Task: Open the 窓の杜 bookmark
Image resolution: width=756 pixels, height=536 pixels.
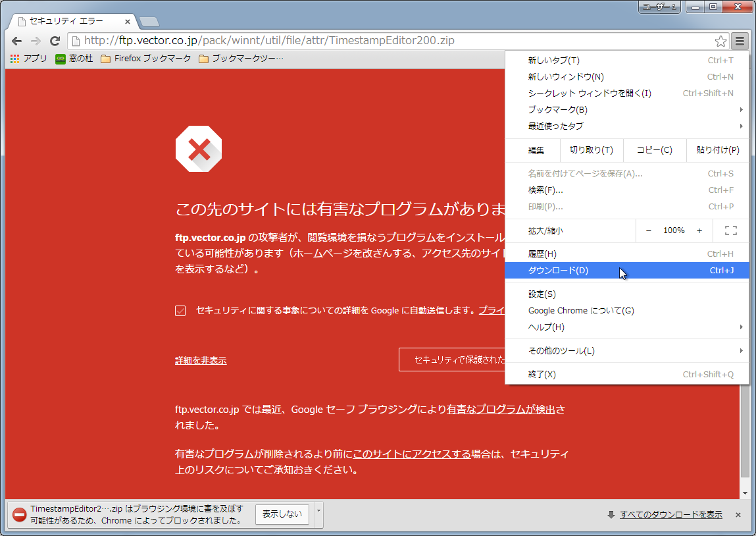Action: point(75,59)
